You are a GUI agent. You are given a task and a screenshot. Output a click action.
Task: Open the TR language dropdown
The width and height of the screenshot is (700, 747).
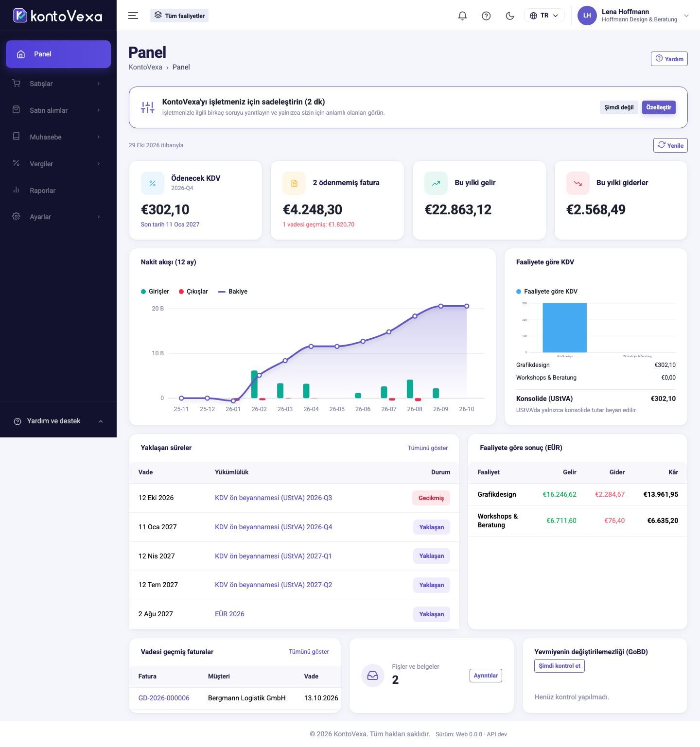pos(544,16)
